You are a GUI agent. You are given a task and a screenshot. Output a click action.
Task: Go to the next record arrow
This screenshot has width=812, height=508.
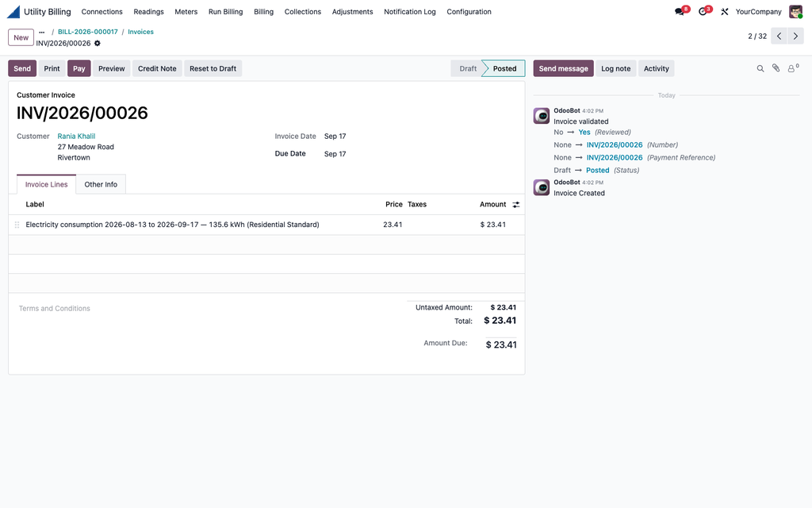click(x=795, y=37)
